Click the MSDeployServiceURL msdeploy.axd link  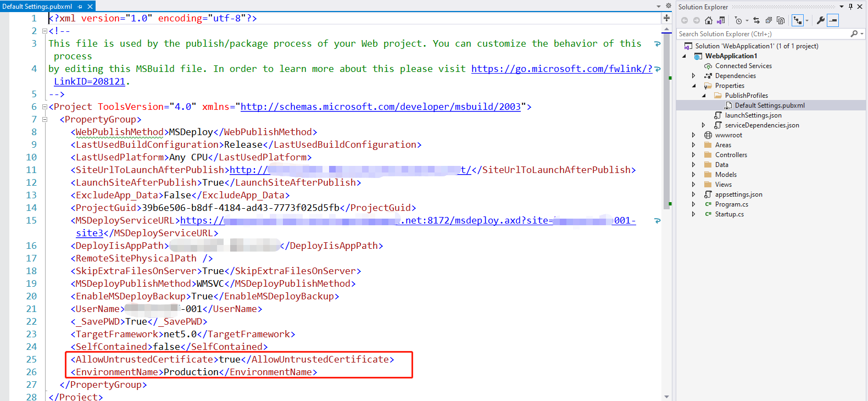(408, 221)
